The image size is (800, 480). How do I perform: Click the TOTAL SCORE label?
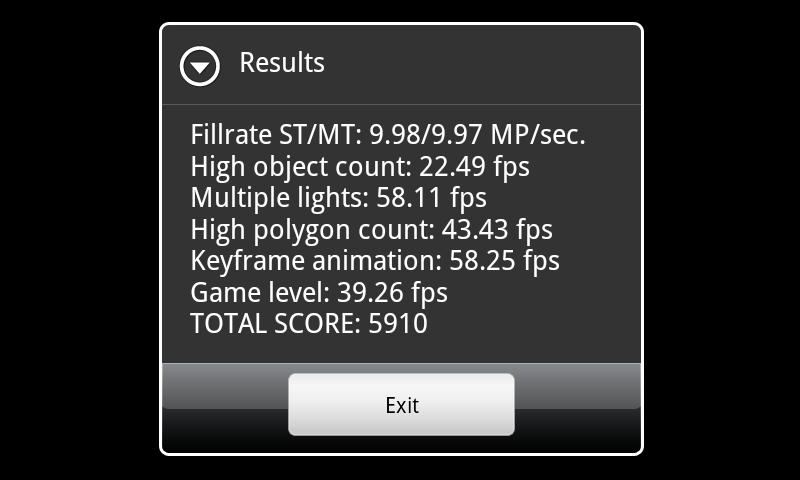pos(276,324)
